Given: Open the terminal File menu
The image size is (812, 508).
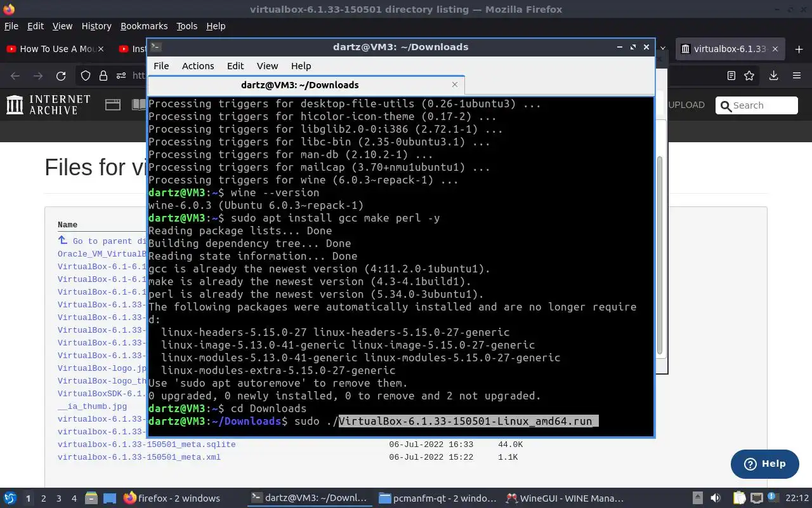Looking at the screenshot, I should (161, 66).
